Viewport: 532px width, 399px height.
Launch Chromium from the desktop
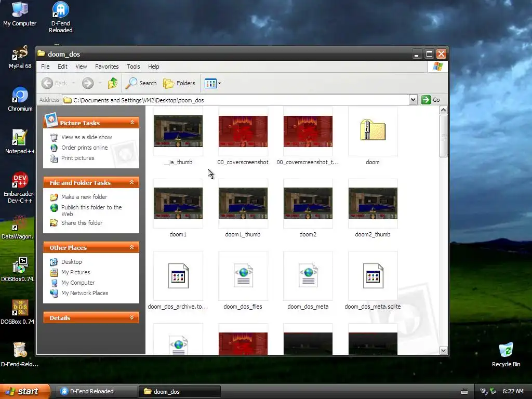(x=20, y=99)
